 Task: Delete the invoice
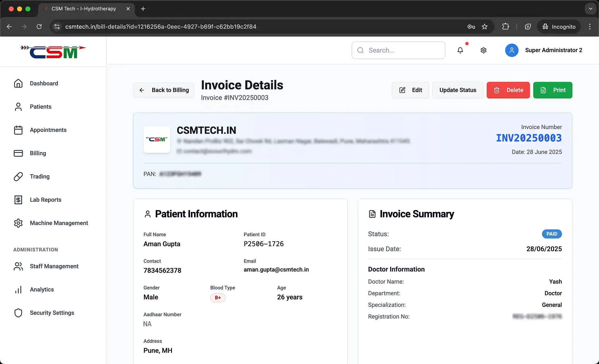(508, 90)
